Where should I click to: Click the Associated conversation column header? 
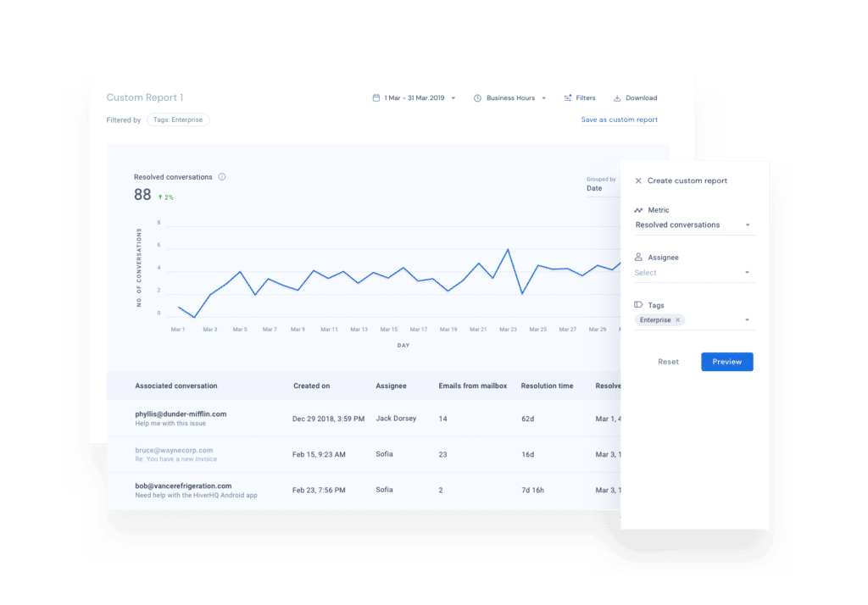(176, 386)
